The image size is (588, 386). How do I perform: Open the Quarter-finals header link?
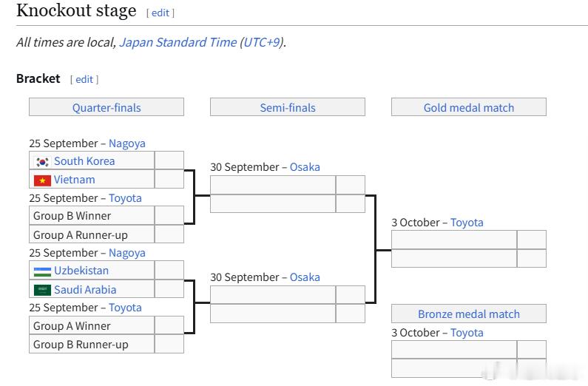[107, 108]
